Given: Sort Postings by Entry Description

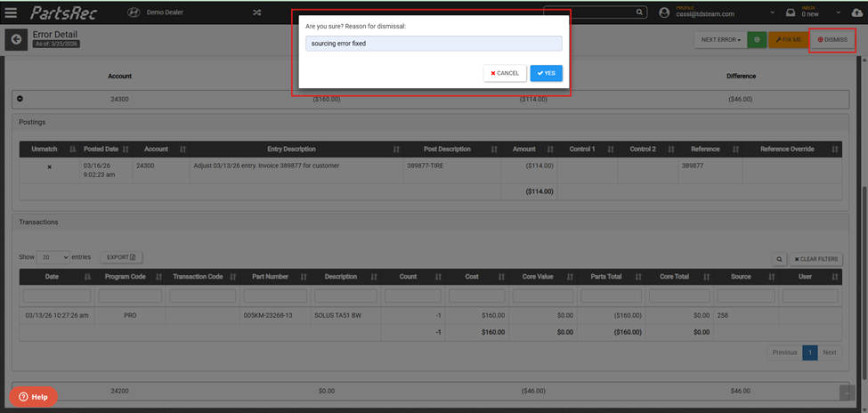Looking at the screenshot, I should 296,149.
